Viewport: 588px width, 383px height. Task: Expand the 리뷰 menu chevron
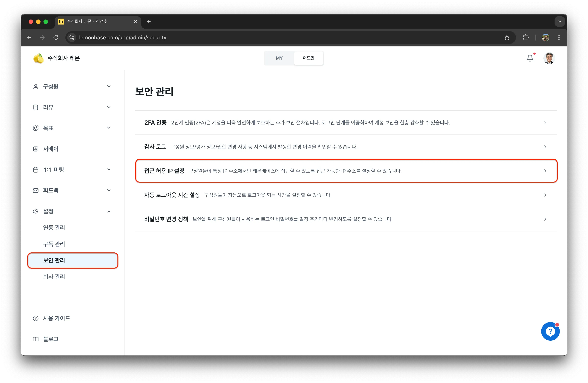(x=109, y=107)
